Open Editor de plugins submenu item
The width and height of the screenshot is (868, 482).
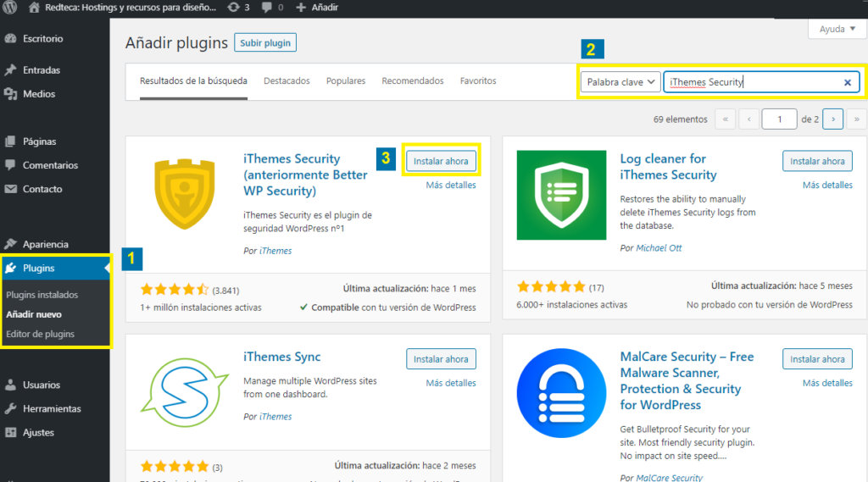(40, 335)
